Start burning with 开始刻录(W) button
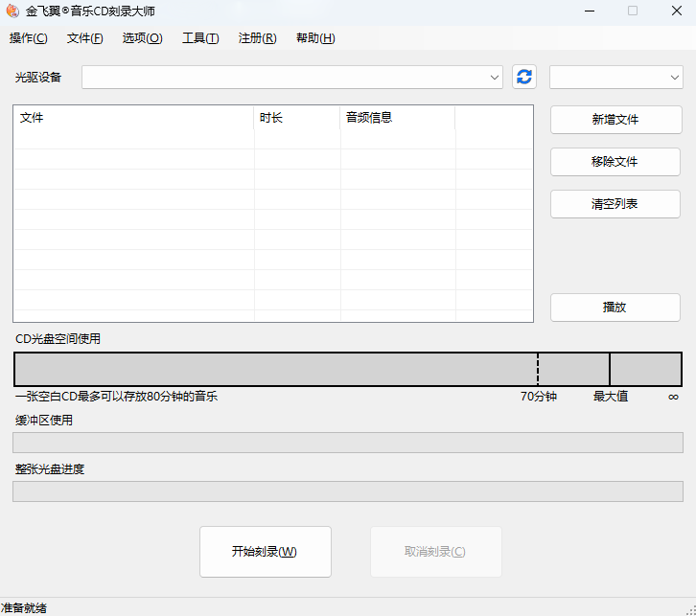Viewport: 696px width, 616px height. pyautogui.click(x=265, y=552)
